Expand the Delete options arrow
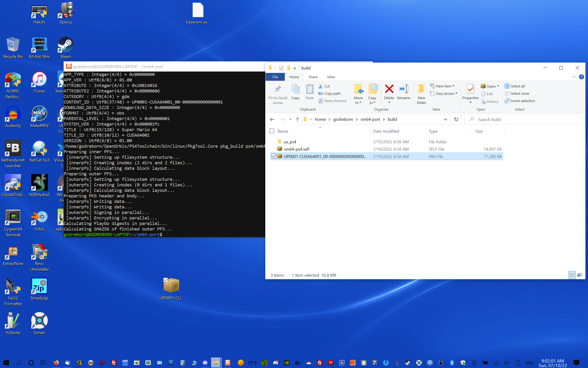588x368 pixels. point(389,103)
